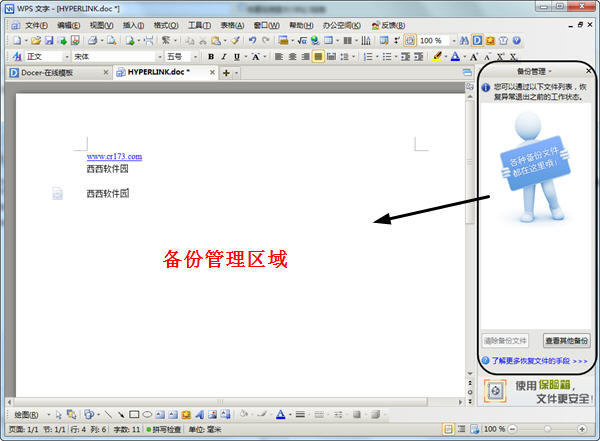Redo action arrow icon
Viewport: 600px width, 441px height.
point(266,41)
